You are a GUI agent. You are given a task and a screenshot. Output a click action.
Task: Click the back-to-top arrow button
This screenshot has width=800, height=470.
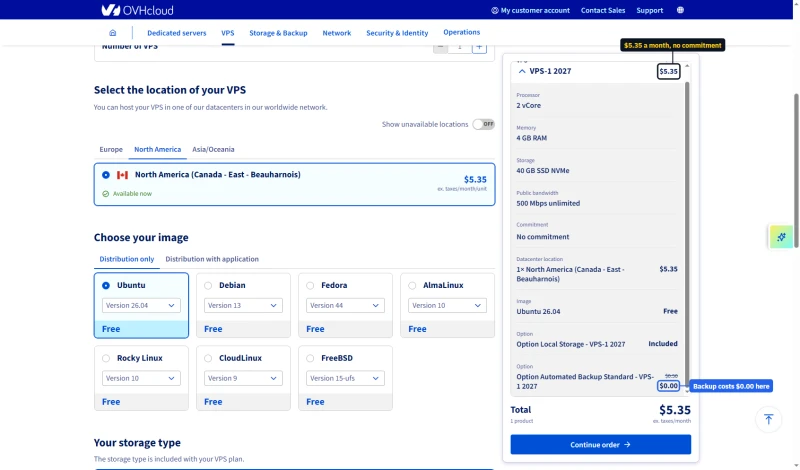point(768,419)
